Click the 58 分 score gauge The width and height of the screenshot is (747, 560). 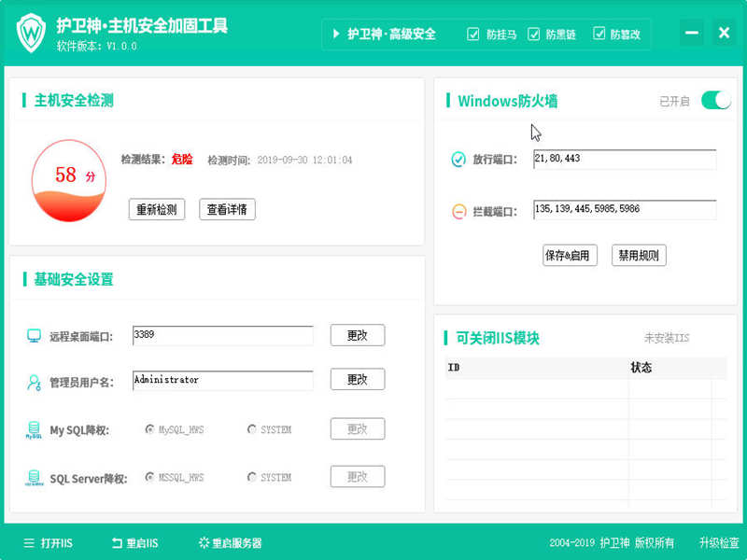68,180
